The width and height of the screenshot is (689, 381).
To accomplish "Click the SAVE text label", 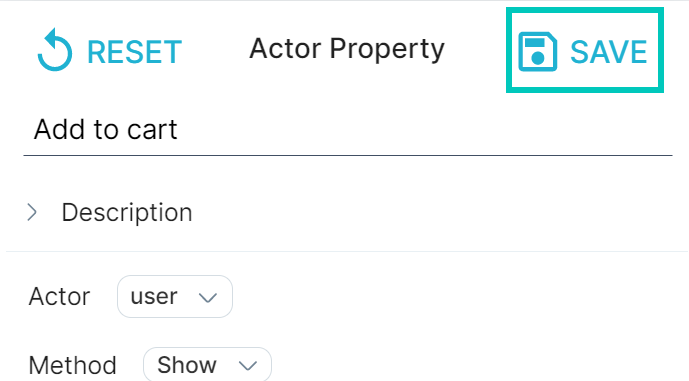I will 608,52.
